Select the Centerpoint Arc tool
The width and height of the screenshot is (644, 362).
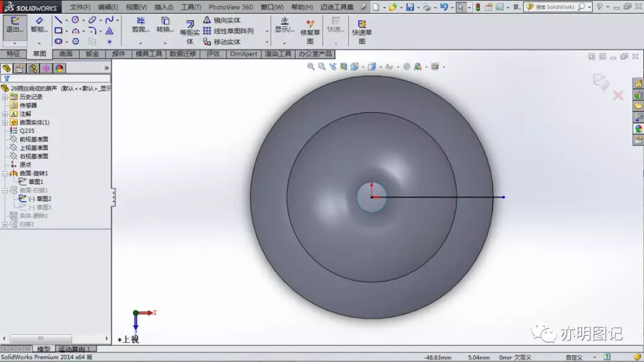(x=76, y=30)
